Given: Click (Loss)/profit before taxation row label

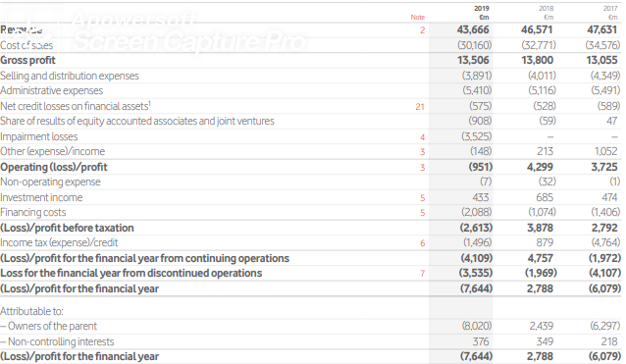Looking at the screenshot, I should (67, 228).
